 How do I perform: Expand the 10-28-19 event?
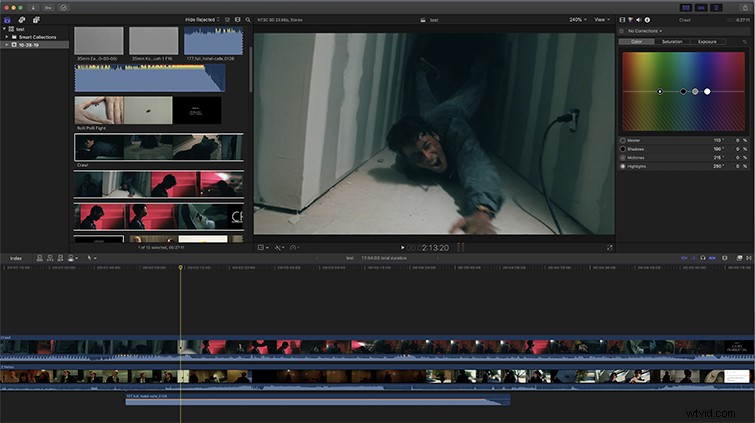click(x=7, y=45)
